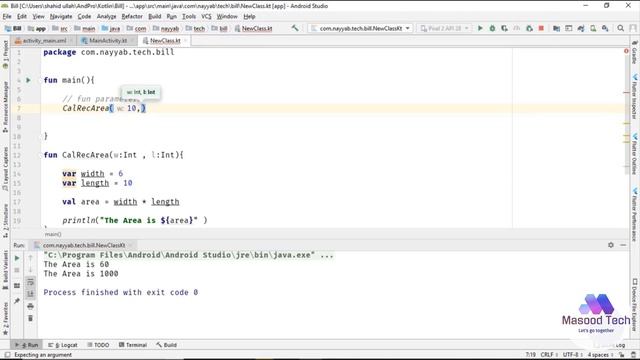Open the Resource Manager side panel
640x360 pixels.
5,107
